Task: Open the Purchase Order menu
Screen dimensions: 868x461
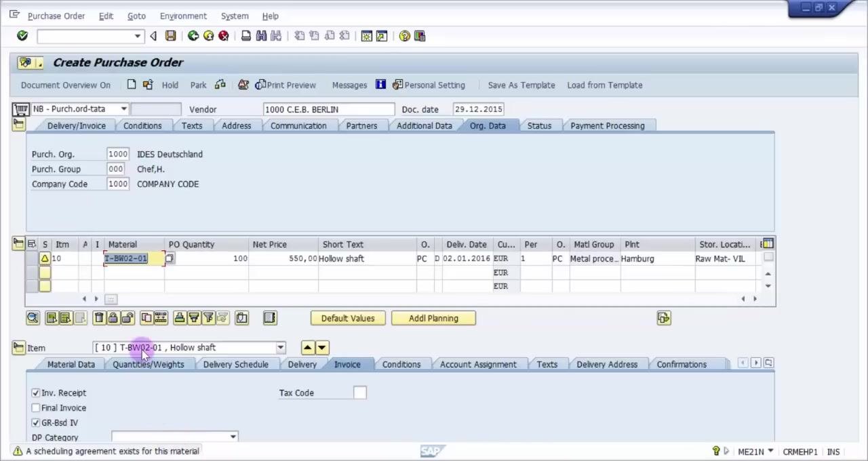Action: [x=56, y=16]
